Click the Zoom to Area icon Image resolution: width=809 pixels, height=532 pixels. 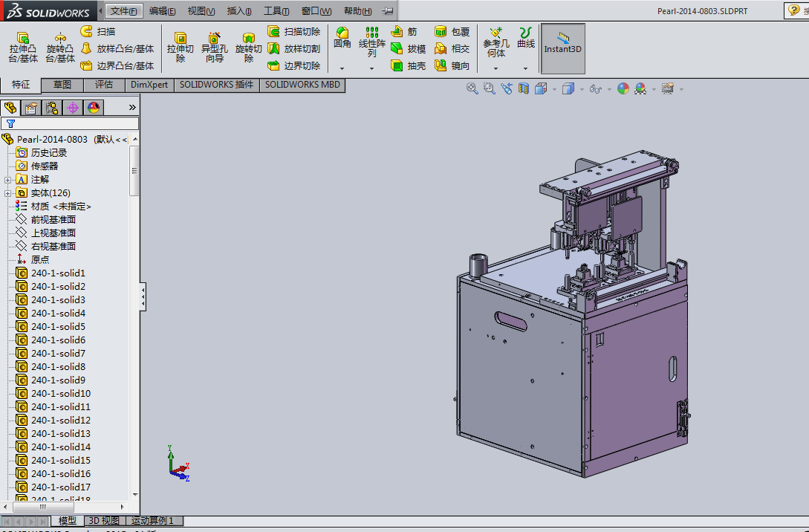point(489,88)
